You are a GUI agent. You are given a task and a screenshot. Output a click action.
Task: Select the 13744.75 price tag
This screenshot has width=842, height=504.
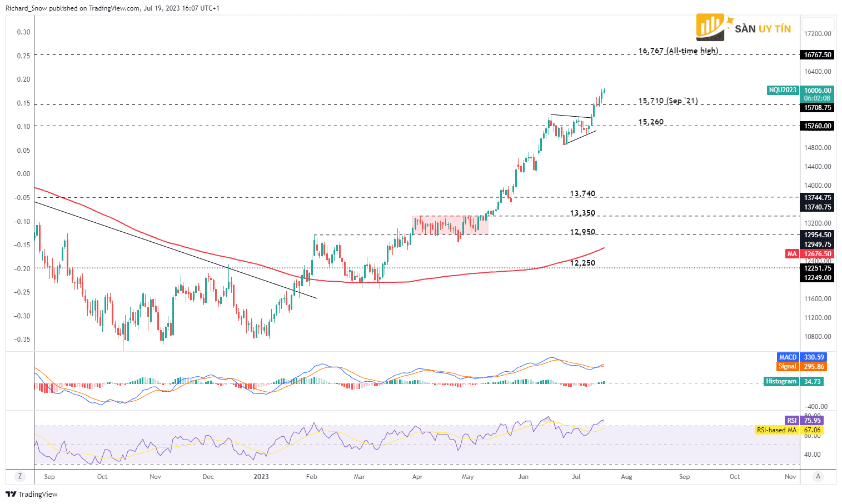[818, 198]
